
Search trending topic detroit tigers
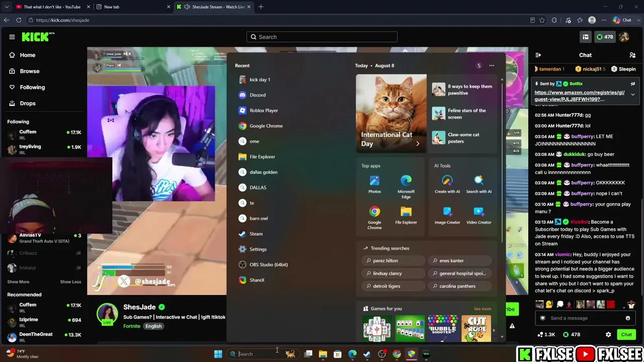[393, 286]
